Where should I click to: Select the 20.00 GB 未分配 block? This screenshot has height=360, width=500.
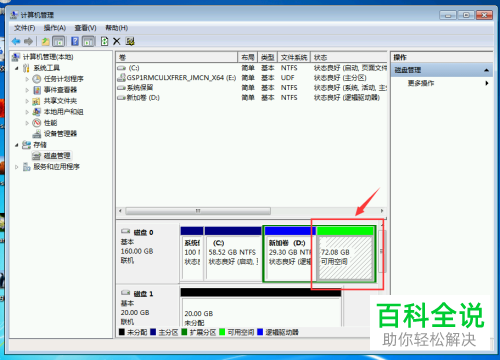click(x=261, y=307)
